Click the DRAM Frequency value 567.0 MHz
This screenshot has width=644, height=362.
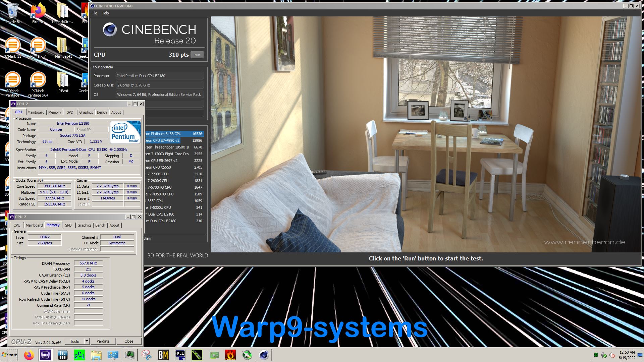(x=88, y=263)
